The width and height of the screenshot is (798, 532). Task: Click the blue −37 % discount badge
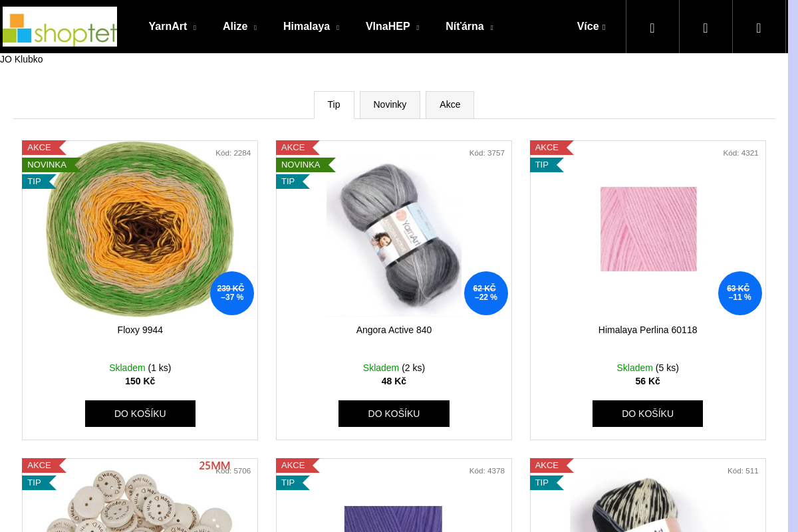point(232,293)
